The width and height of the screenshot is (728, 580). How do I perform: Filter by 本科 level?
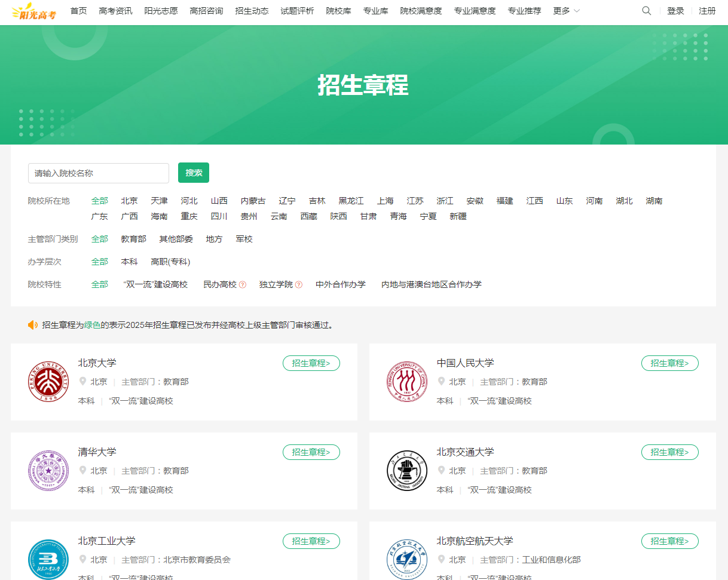tap(130, 262)
